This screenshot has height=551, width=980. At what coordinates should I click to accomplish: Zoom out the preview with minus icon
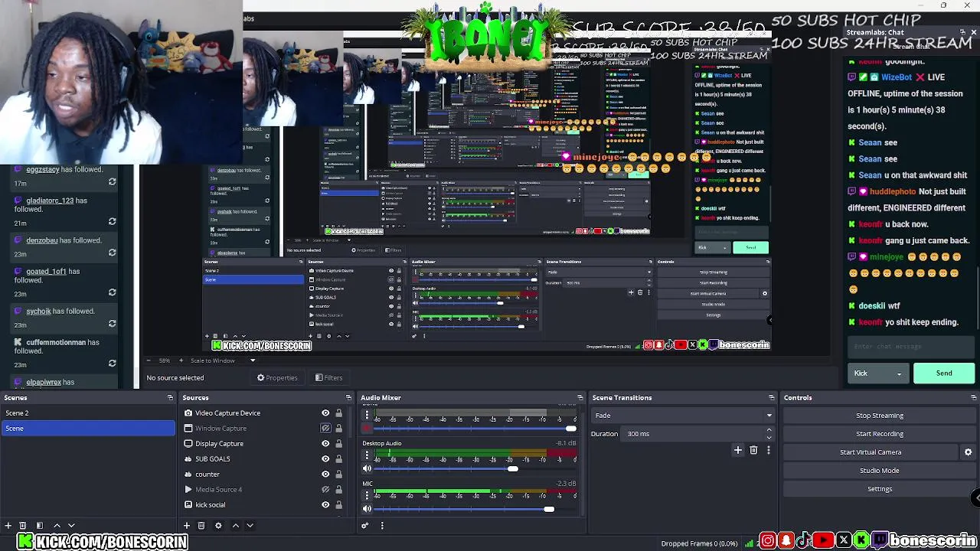click(x=149, y=360)
